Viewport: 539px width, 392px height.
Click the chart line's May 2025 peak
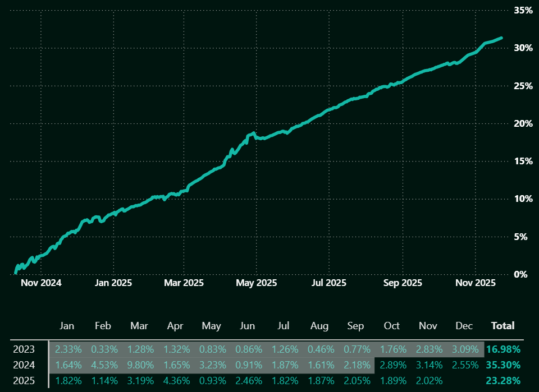[253, 133]
